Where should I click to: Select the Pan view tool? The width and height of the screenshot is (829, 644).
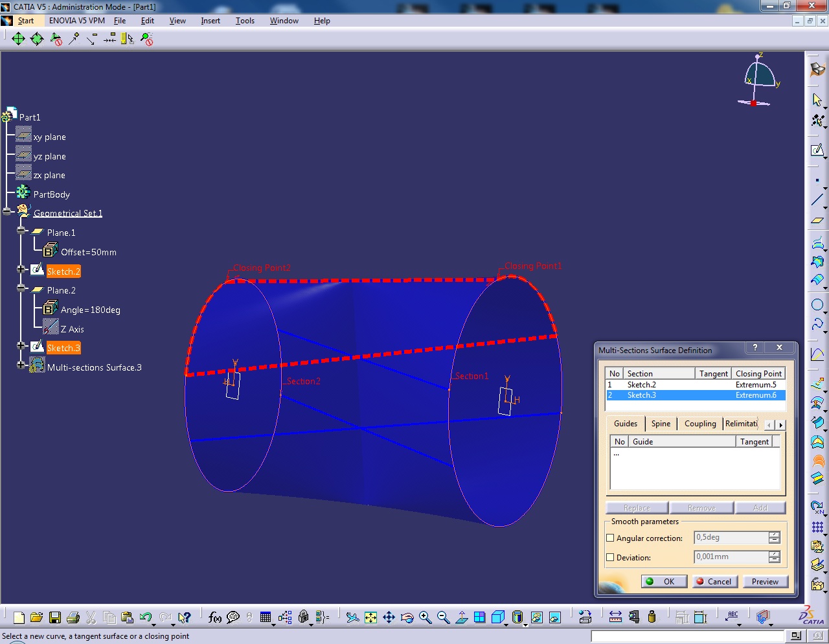pyautogui.click(x=389, y=617)
